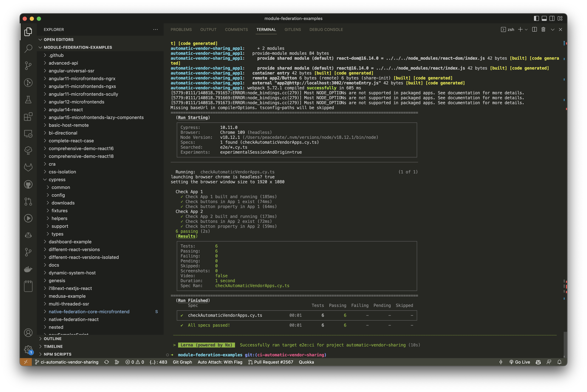Expand the NPM SCRIPTS section
The width and height of the screenshot is (587, 392).
point(100,354)
